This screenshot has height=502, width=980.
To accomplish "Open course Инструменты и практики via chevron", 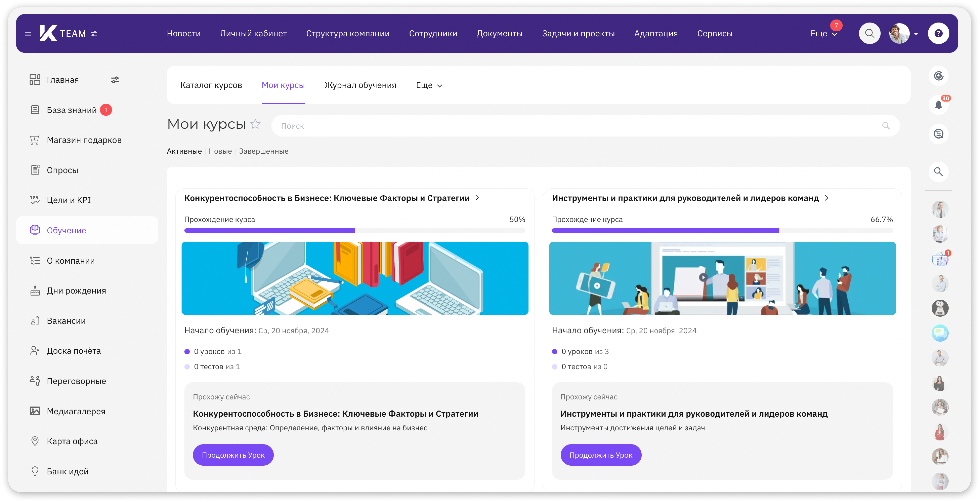I will tap(826, 198).
